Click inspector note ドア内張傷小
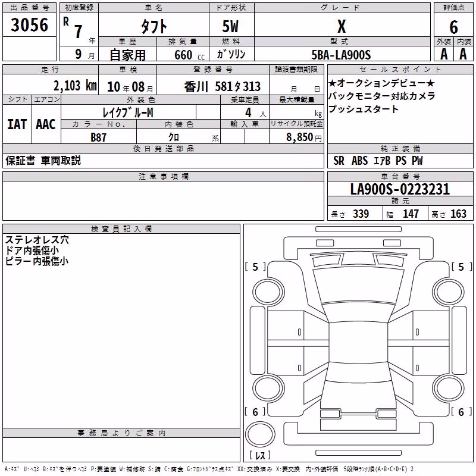Screen dimensions: 476x476 tap(32, 250)
